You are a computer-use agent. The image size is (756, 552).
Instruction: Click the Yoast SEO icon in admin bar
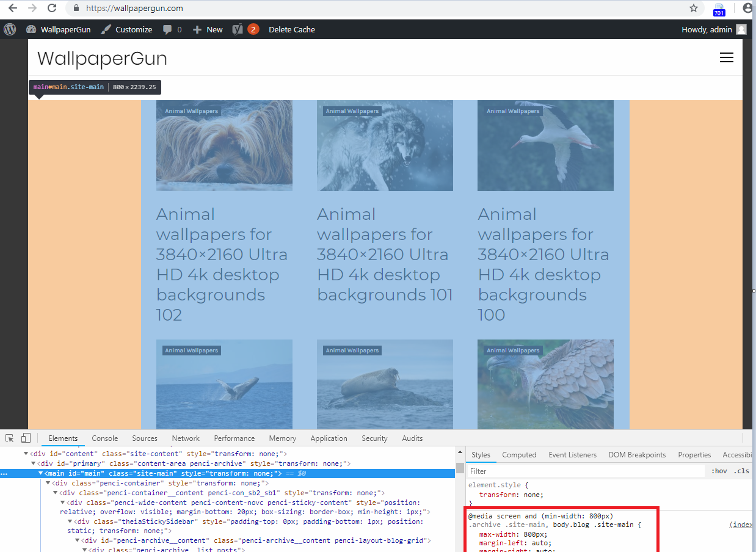click(238, 29)
